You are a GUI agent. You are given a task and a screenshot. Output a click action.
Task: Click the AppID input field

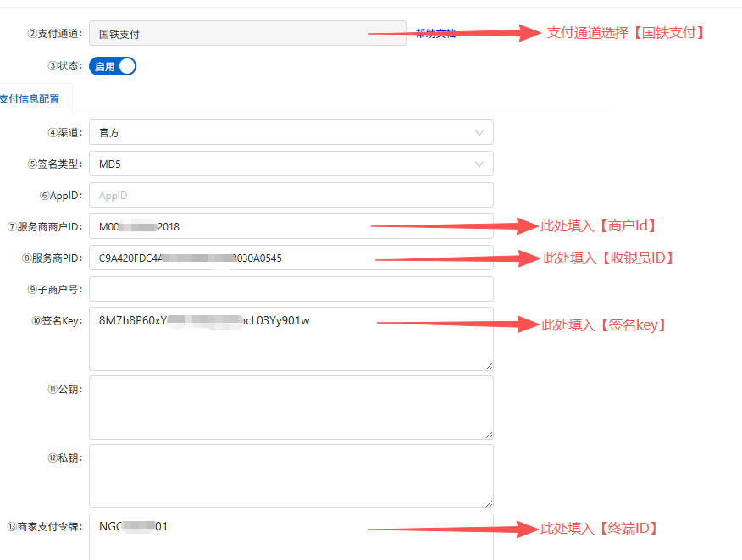pyautogui.click(x=291, y=195)
